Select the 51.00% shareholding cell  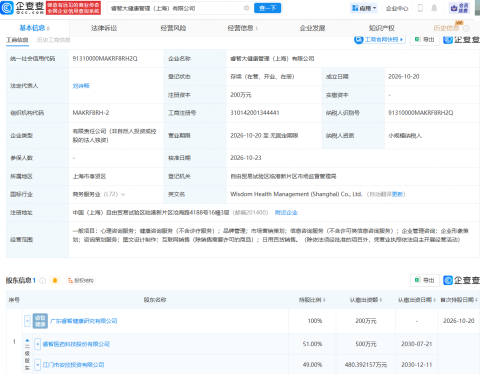[312, 344]
